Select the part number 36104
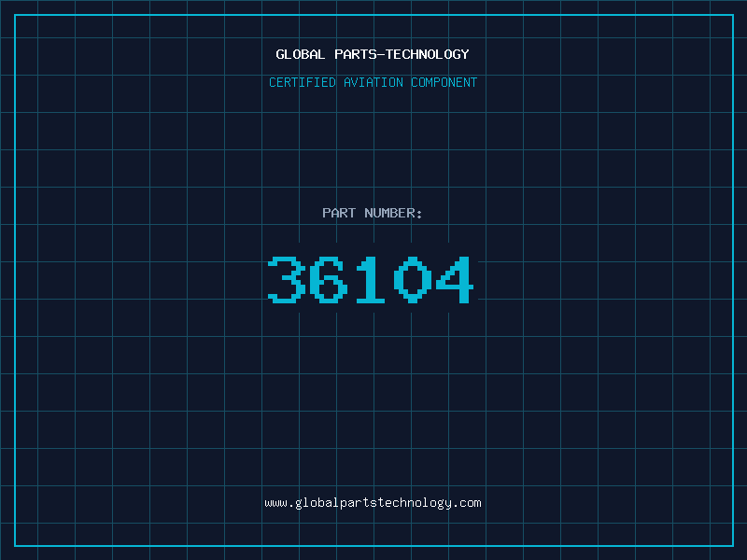Screen dimensions: 747x560 pos(371,279)
